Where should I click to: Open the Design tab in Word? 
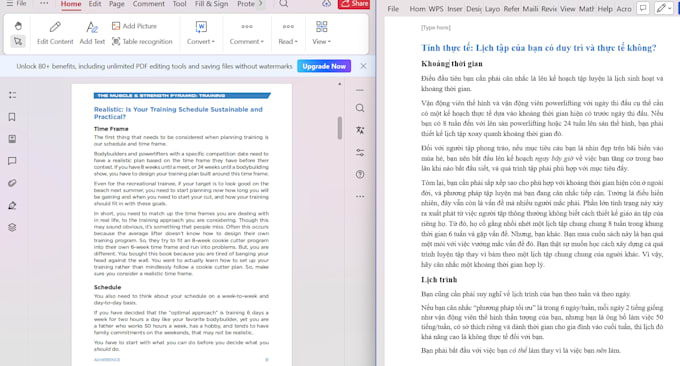474,9
